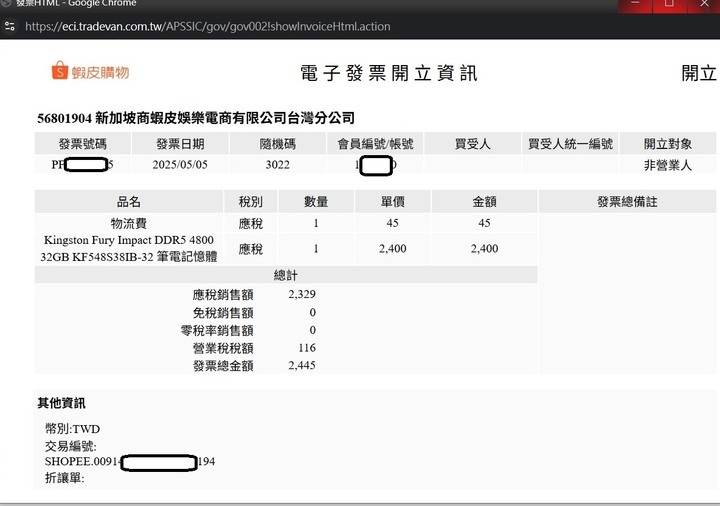Click business tax value 116

click(x=307, y=348)
